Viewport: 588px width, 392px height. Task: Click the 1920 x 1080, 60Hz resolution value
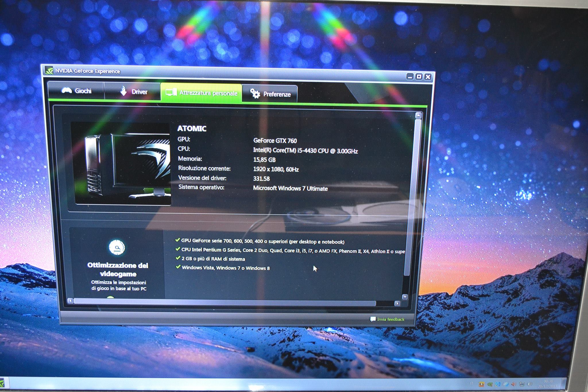(x=276, y=169)
